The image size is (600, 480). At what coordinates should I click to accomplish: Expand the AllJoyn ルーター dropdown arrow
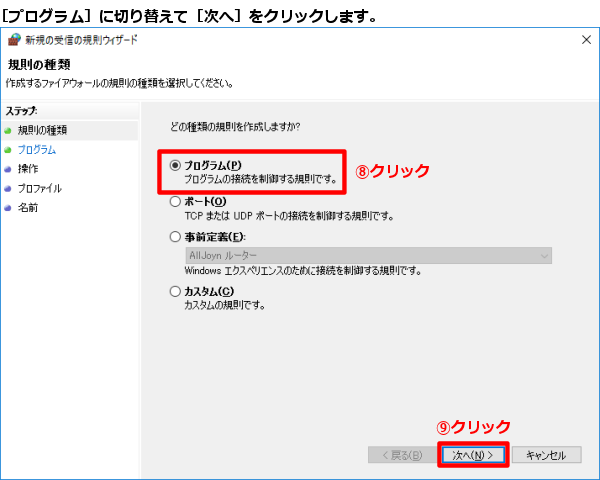click(x=544, y=256)
